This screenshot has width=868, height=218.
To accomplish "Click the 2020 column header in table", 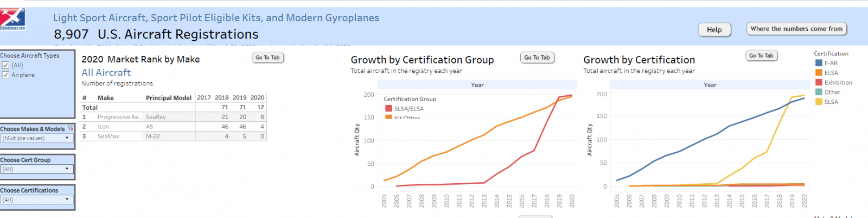I will (257, 98).
